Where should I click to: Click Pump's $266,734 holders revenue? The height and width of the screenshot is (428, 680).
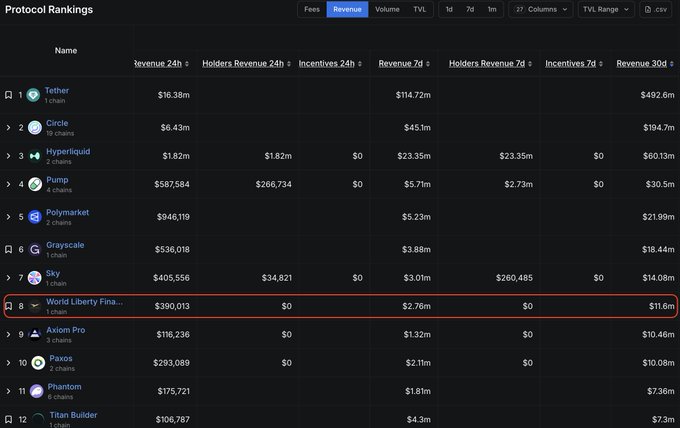pos(273,184)
